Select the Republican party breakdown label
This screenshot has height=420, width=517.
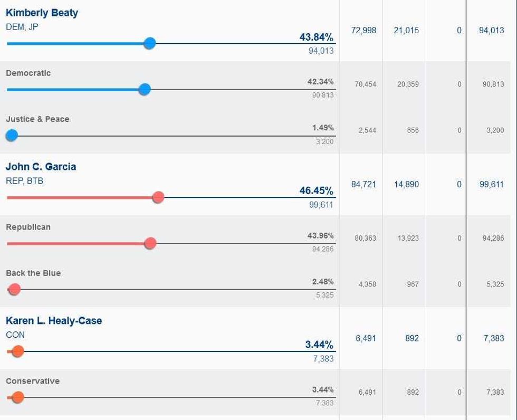click(x=28, y=227)
